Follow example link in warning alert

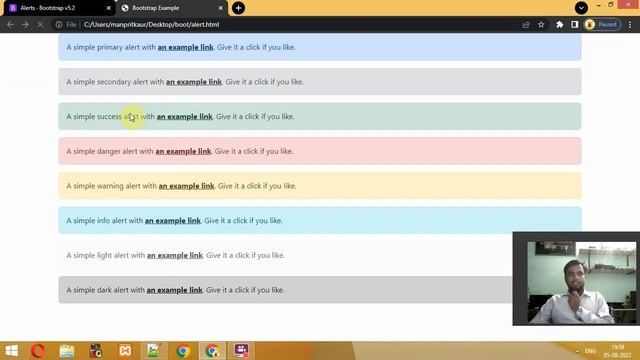point(187,186)
